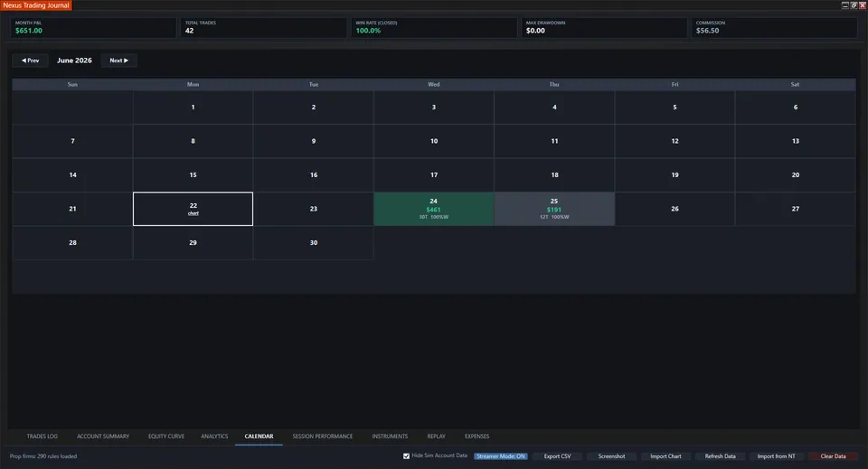Screen dimensions: 868x469
Task: Select June 25 cell showing $191
Action: [x=554, y=209]
